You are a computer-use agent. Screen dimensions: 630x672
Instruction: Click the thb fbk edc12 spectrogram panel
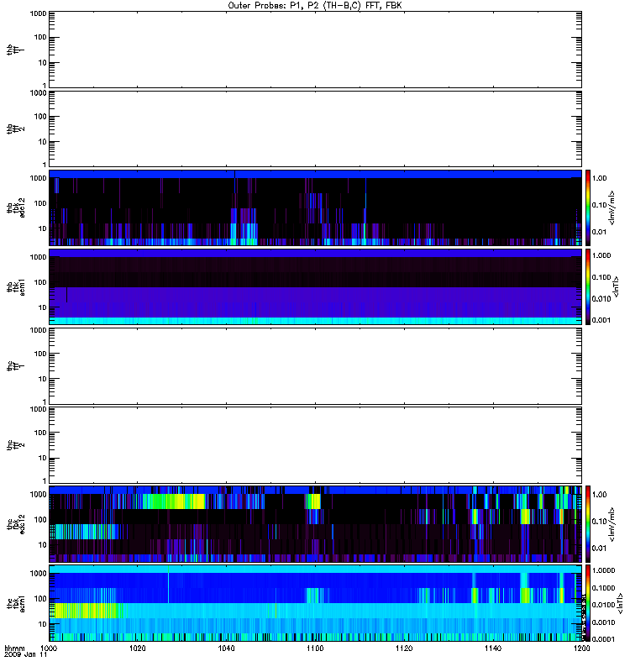(x=315, y=207)
